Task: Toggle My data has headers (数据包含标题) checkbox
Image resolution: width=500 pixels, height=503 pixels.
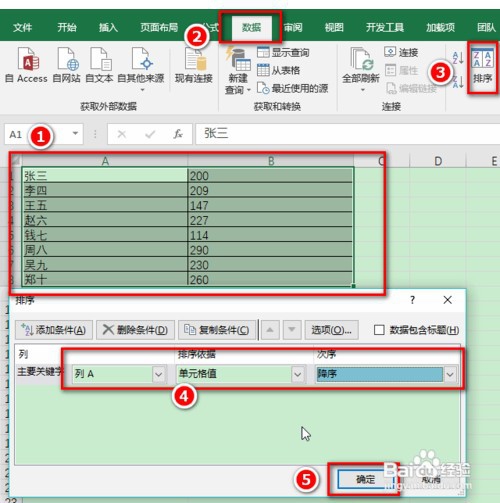Action: [379, 330]
